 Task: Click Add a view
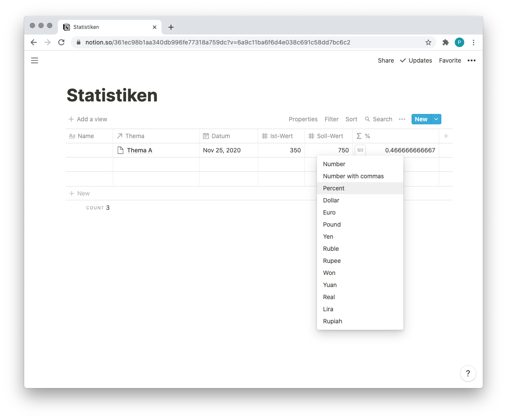pyautogui.click(x=88, y=119)
